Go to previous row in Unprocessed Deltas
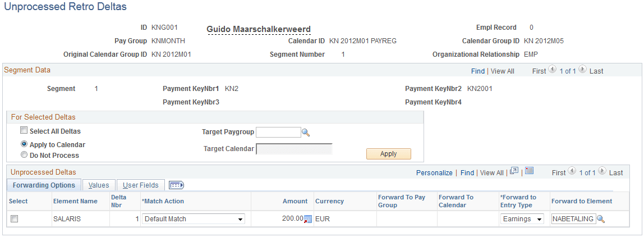The width and height of the screenshot is (644, 237). [572, 172]
